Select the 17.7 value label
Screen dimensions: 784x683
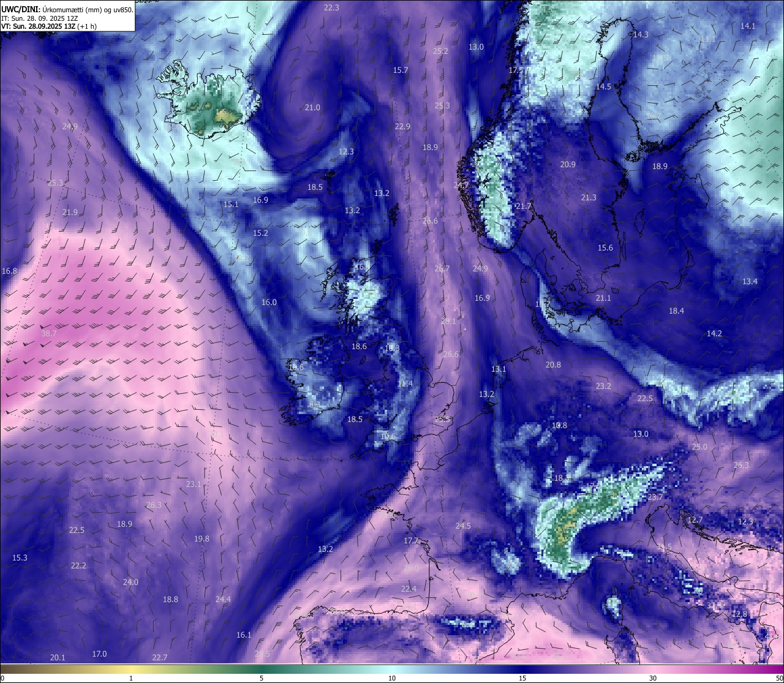pyautogui.click(x=411, y=541)
